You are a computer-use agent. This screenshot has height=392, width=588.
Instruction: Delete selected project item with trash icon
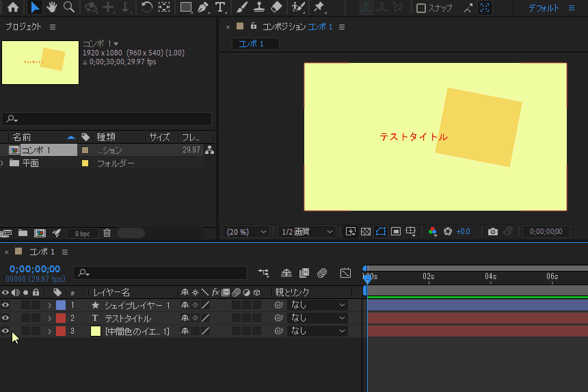[x=107, y=233]
